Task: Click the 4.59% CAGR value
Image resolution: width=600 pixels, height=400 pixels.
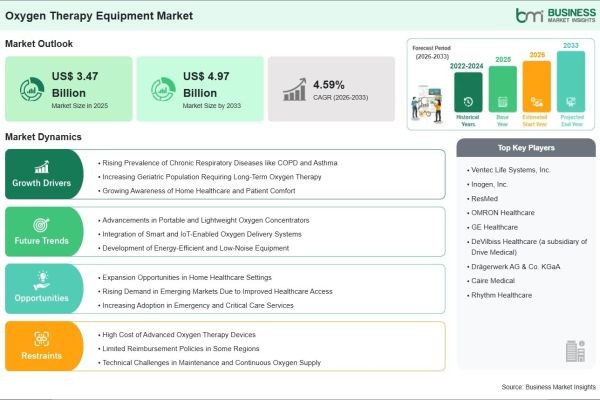Action: click(x=329, y=85)
